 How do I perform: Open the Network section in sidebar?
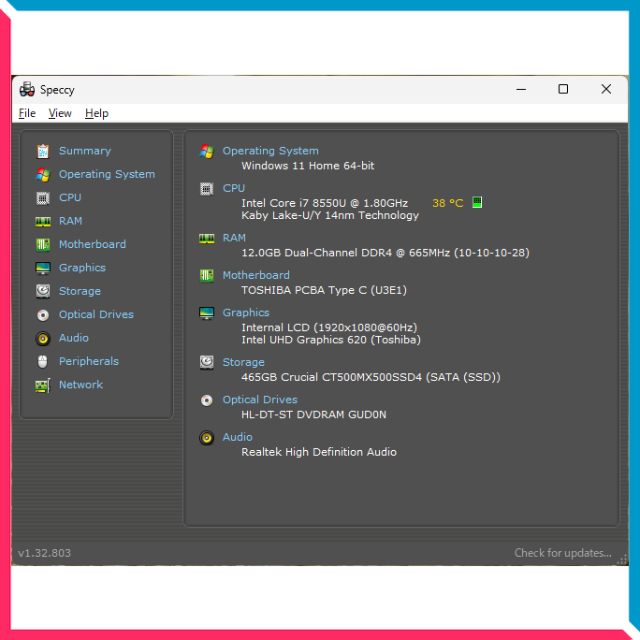click(81, 384)
